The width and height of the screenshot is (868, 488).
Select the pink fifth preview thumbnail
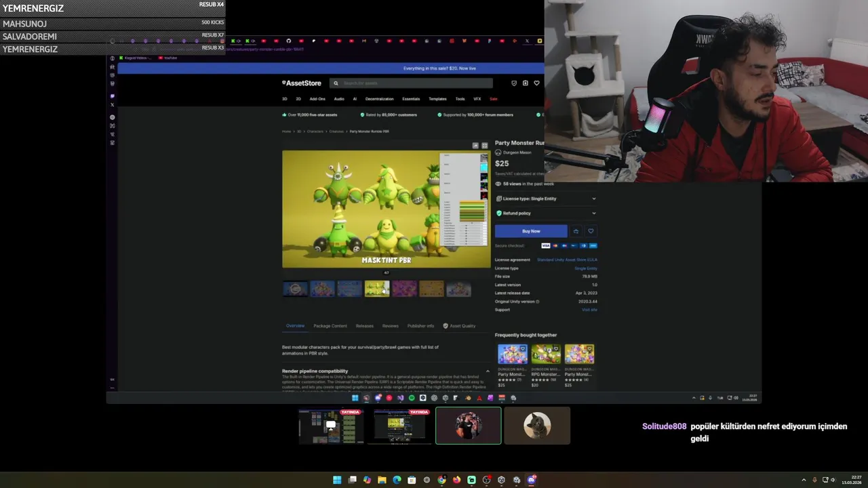[x=404, y=289]
